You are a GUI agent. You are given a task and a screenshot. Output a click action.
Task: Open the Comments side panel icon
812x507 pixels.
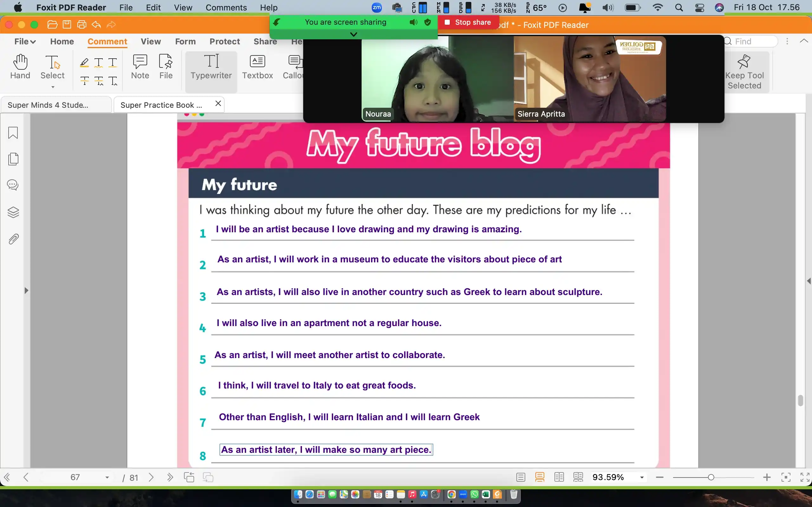(13, 185)
